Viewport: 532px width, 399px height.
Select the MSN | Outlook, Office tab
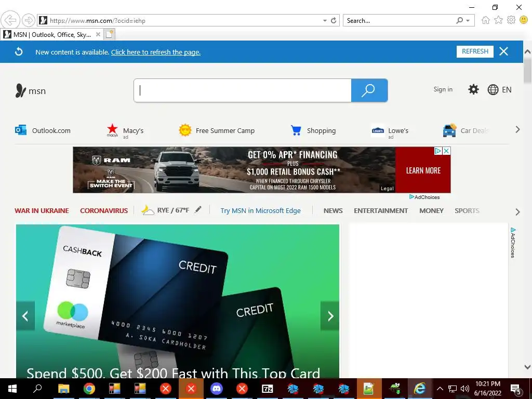coord(52,35)
